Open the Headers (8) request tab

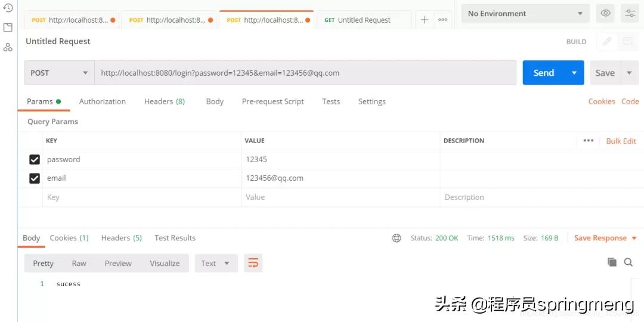click(165, 101)
